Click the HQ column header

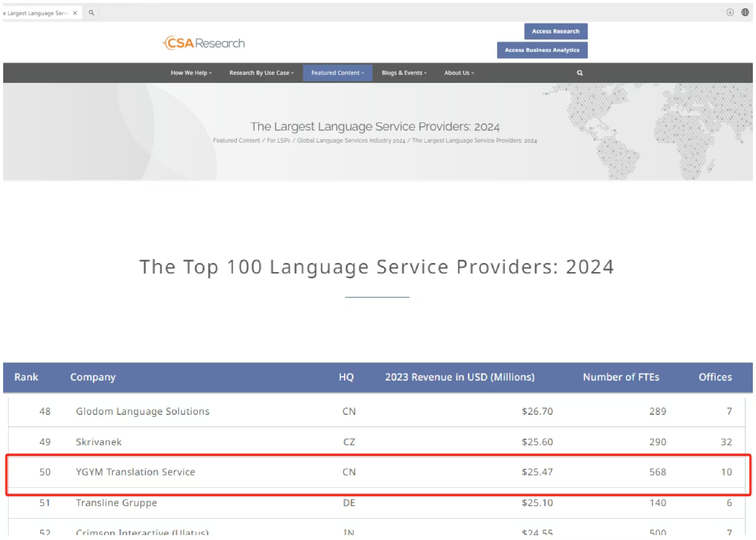coord(346,377)
